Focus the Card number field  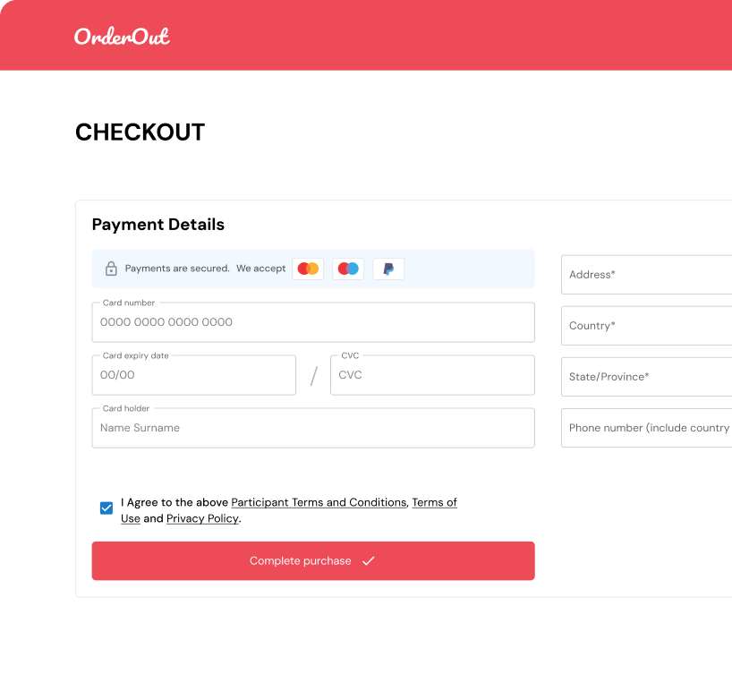(313, 322)
